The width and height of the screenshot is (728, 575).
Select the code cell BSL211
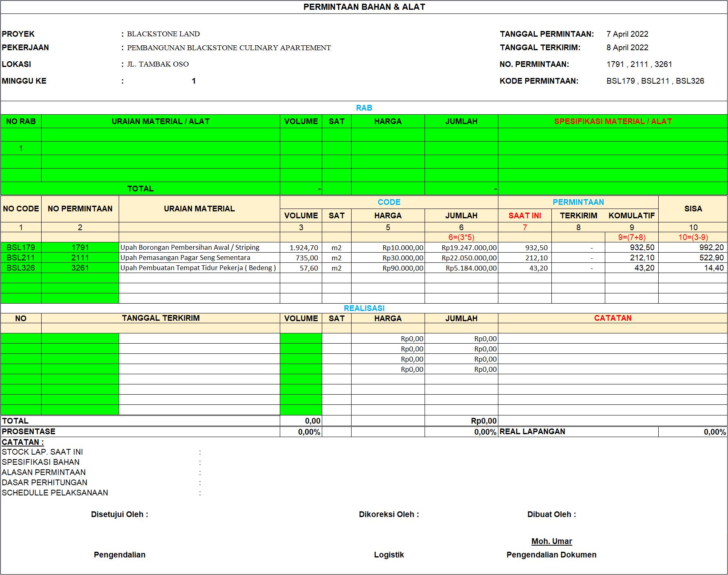tap(21, 258)
